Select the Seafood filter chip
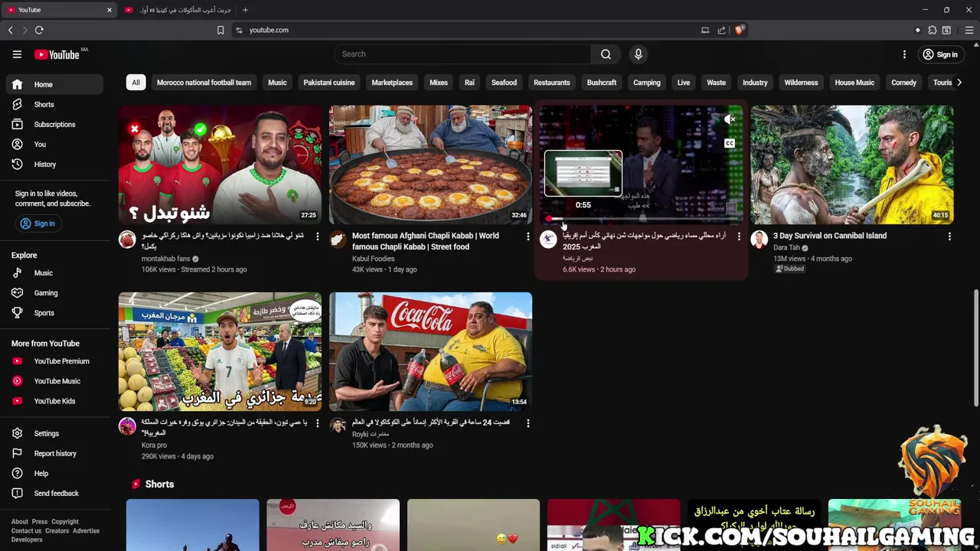 click(504, 83)
